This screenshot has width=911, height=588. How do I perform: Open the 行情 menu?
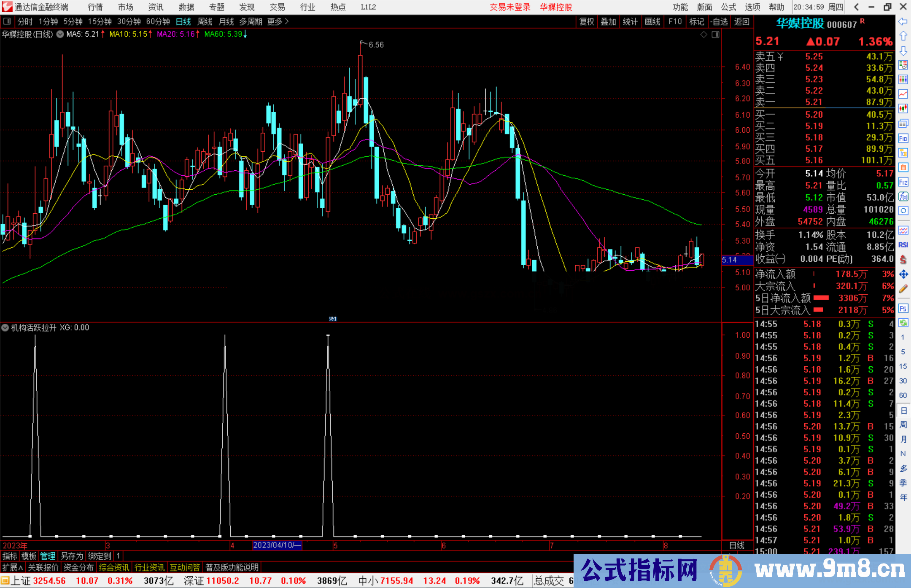(x=95, y=7)
